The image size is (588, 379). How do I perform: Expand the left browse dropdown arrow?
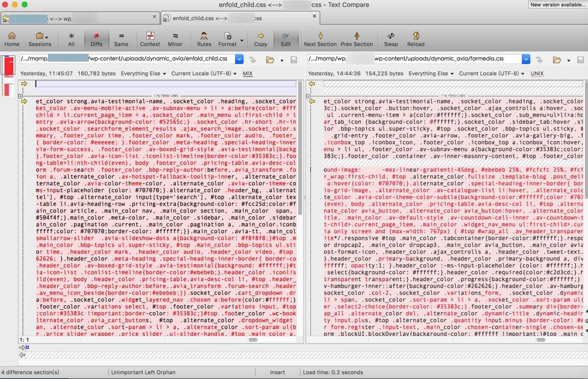[x=282, y=60]
